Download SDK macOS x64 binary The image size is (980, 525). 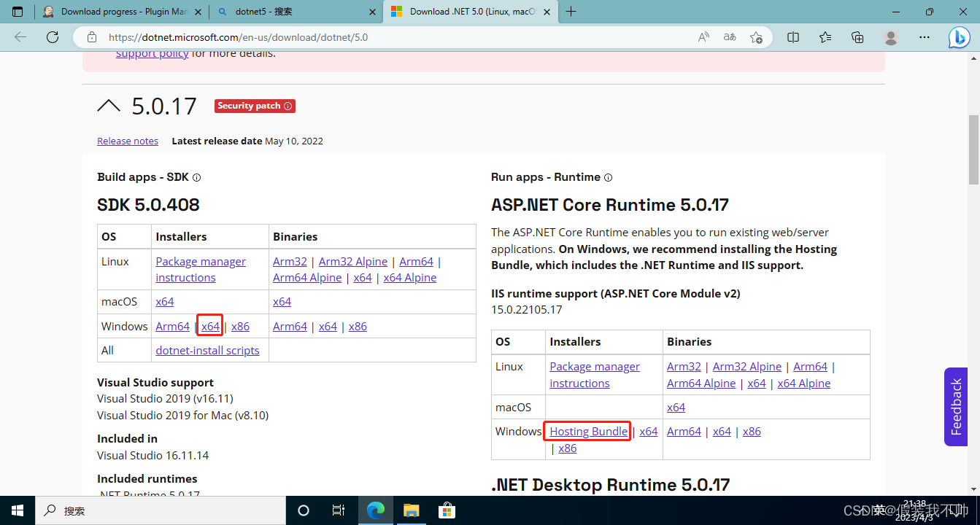(282, 301)
